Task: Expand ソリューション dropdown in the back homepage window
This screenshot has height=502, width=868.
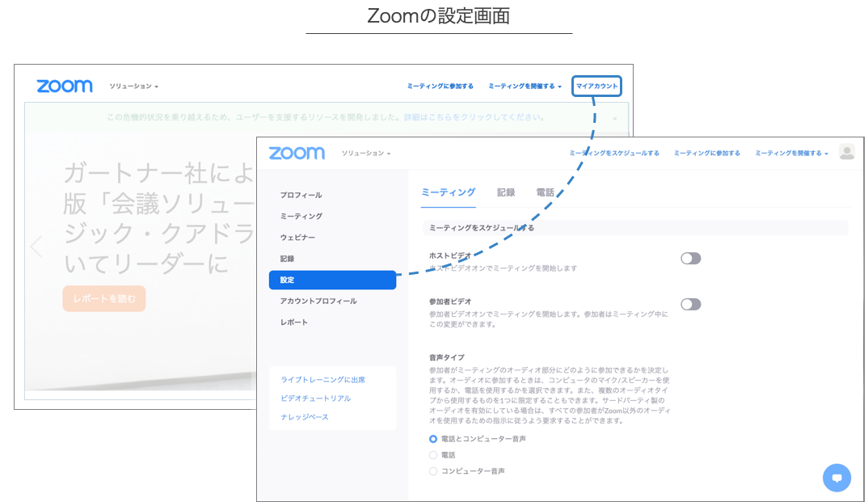Action: (x=134, y=86)
